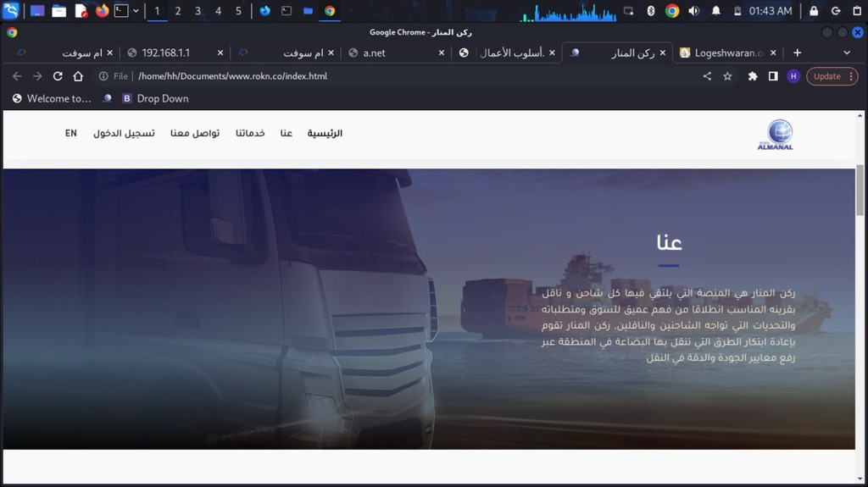Open the home page button
The image size is (868, 487).
(x=78, y=76)
